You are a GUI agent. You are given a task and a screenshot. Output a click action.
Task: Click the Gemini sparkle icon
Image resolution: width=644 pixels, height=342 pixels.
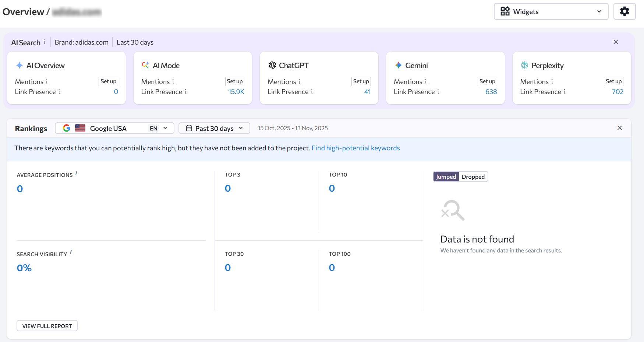[x=399, y=65]
